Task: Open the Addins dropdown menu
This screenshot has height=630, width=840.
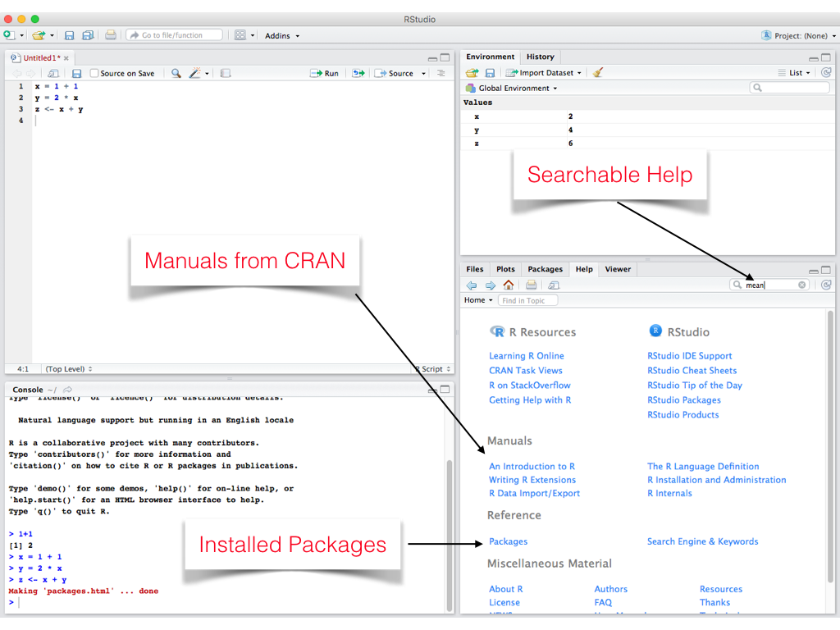Action: [282, 36]
